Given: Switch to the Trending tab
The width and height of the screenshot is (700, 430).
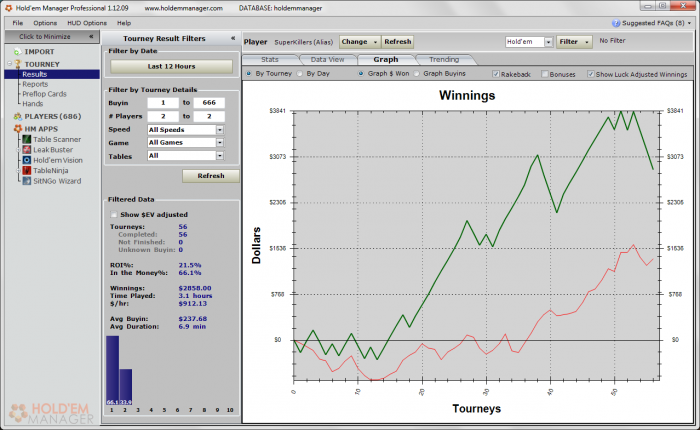Looking at the screenshot, I should pos(444,59).
